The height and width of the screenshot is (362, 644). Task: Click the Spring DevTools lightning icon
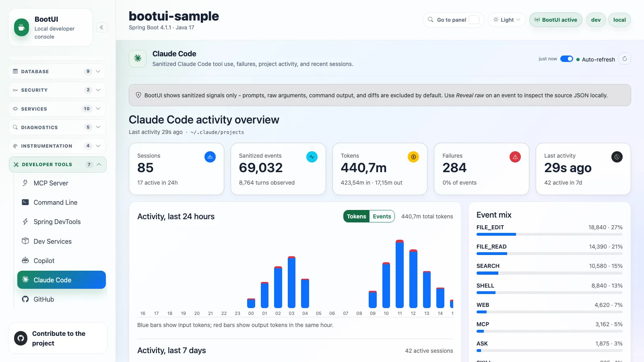[x=25, y=222]
